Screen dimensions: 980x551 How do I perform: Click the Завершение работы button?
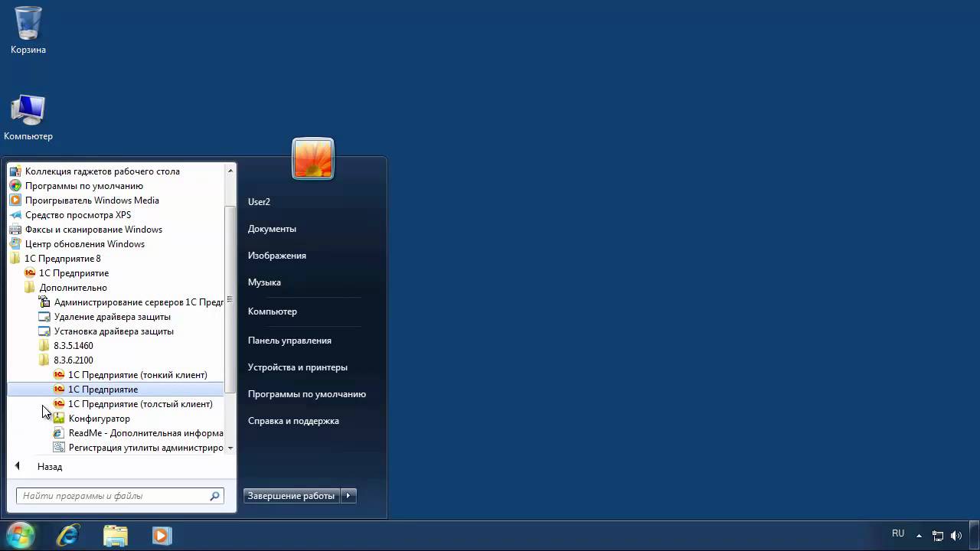[292, 496]
